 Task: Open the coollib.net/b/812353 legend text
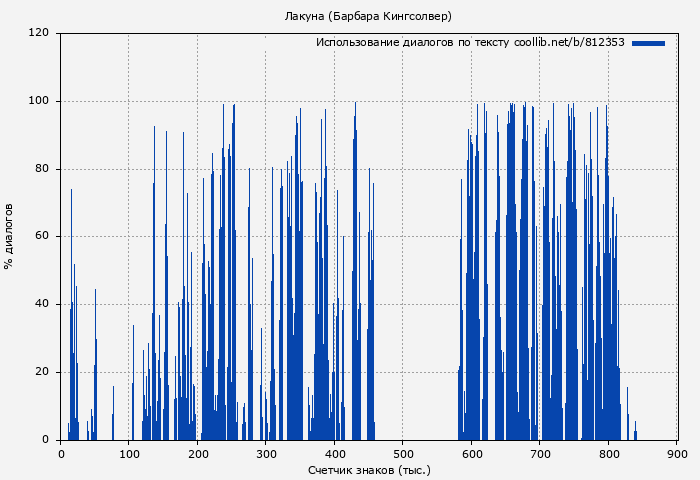click(470, 43)
